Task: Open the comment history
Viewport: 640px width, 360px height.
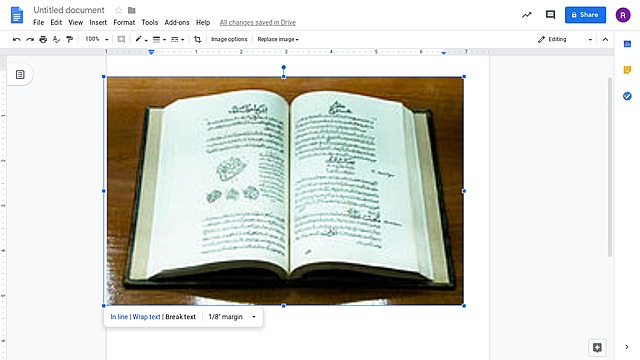Action: point(550,15)
